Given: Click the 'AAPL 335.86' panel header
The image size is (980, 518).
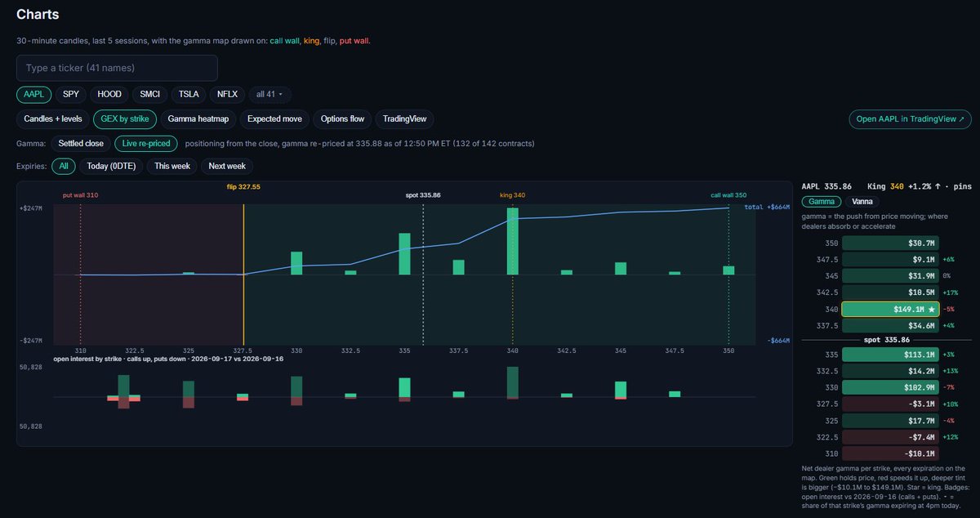Looking at the screenshot, I should tap(826, 186).
